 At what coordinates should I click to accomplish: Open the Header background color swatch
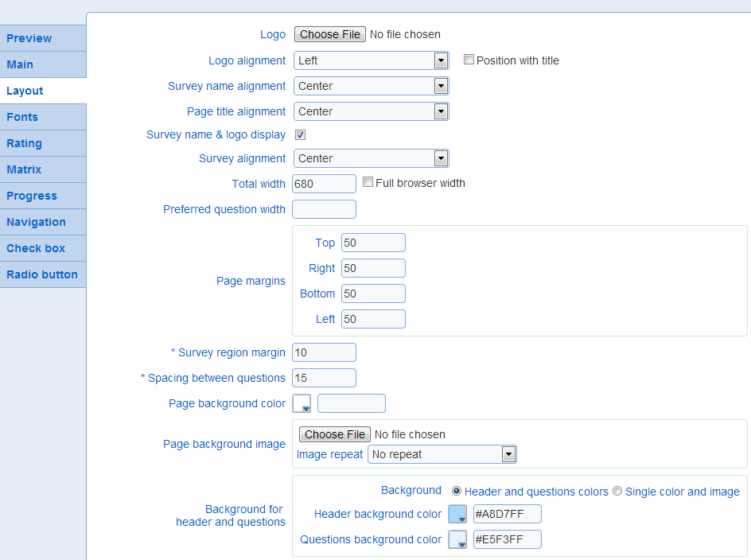457,514
